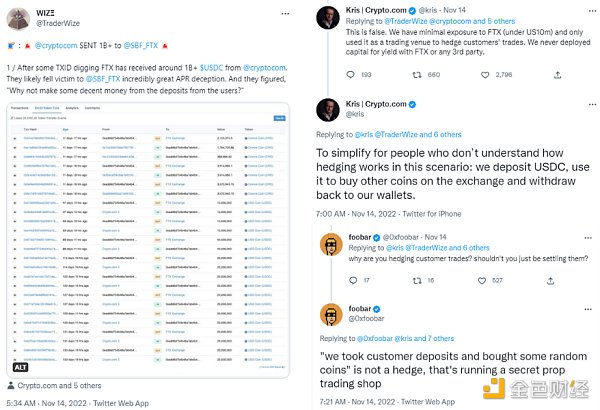Click the reply icon on Kris's first tweet

click(x=349, y=75)
